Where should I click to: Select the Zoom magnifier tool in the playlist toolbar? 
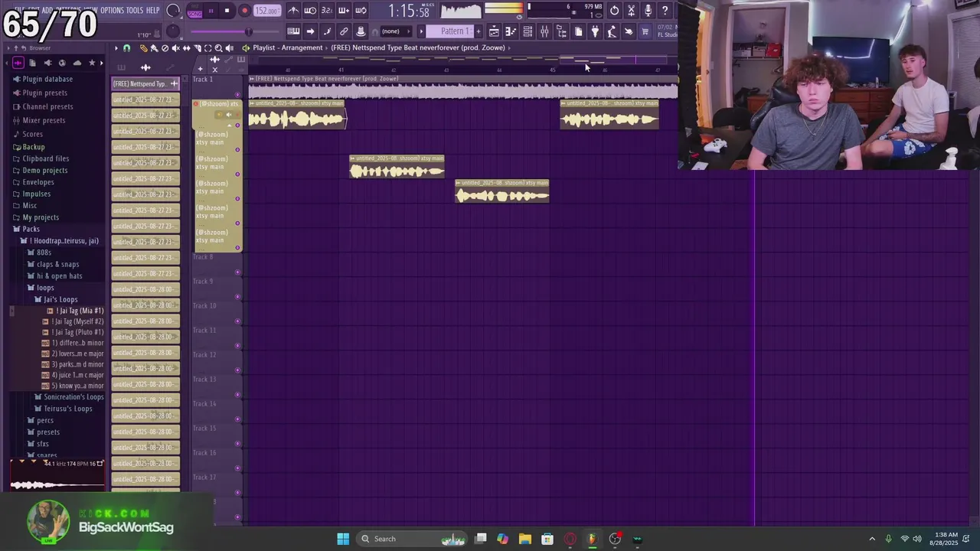pos(218,48)
